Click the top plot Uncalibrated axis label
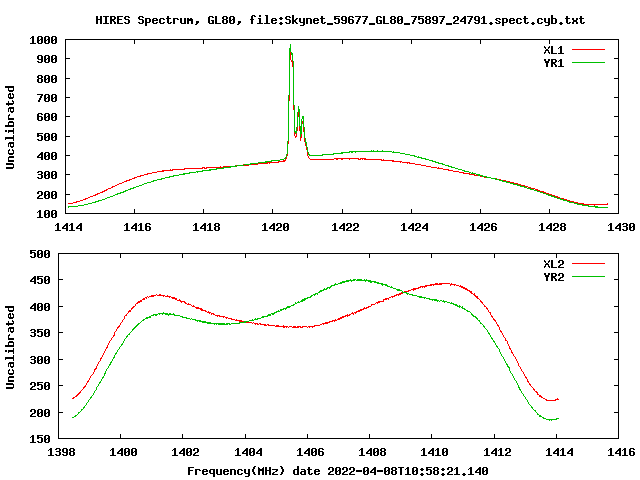 [x=10, y=127]
